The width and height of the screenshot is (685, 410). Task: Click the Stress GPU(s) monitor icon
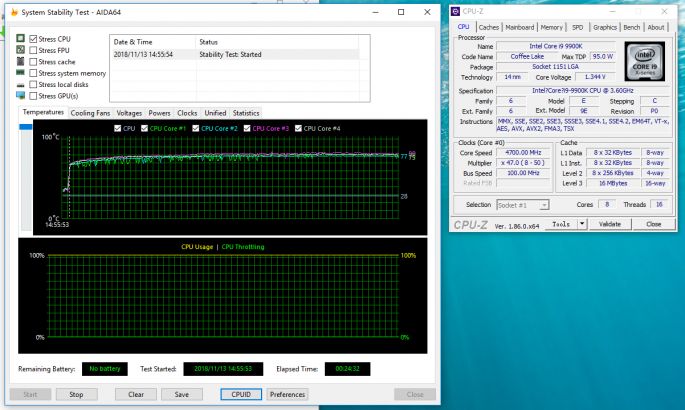tap(20, 96)
